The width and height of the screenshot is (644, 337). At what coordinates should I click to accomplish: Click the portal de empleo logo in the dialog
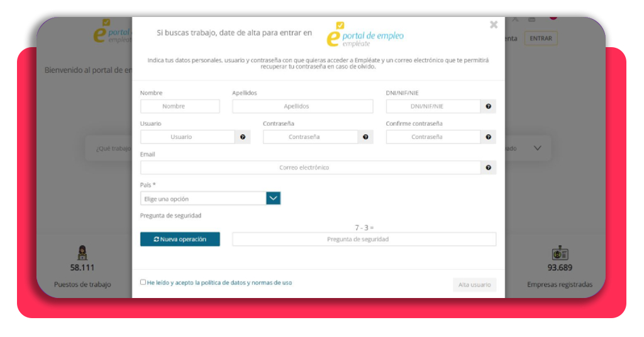click(365, 35)
